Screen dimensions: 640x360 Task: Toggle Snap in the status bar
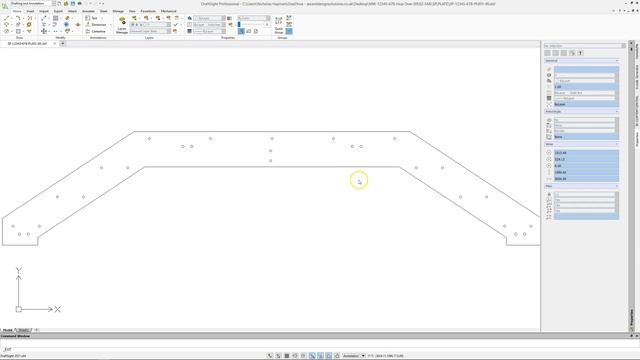click(270, 356)
